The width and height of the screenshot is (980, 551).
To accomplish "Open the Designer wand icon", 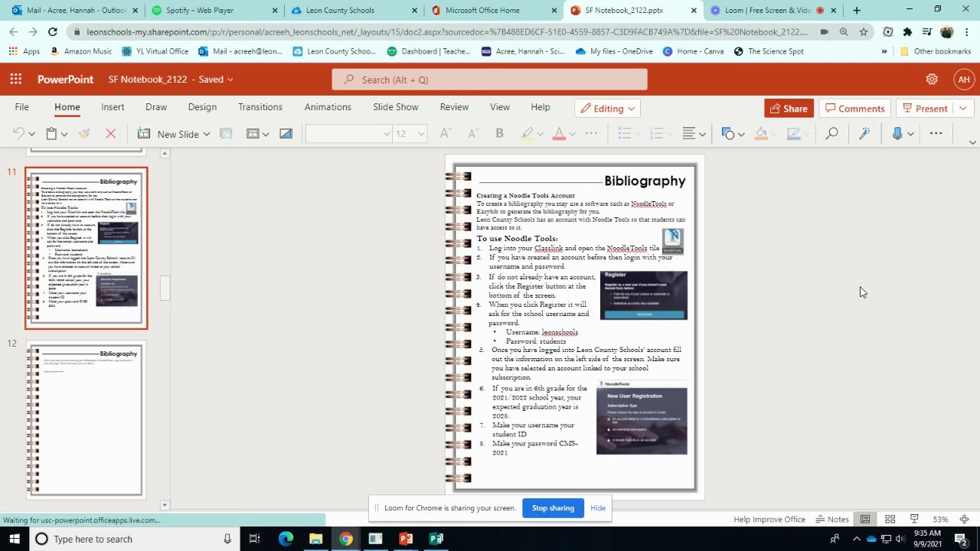I will click(864, 134).
